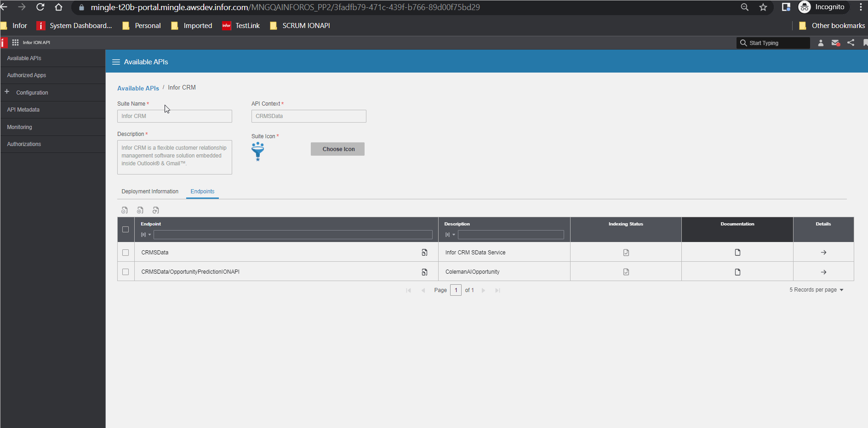868x428 pixels.
Task: Check the CRMSData/OpportunityPredictionIONAPI row checkbox
Action: pos(126,272)
